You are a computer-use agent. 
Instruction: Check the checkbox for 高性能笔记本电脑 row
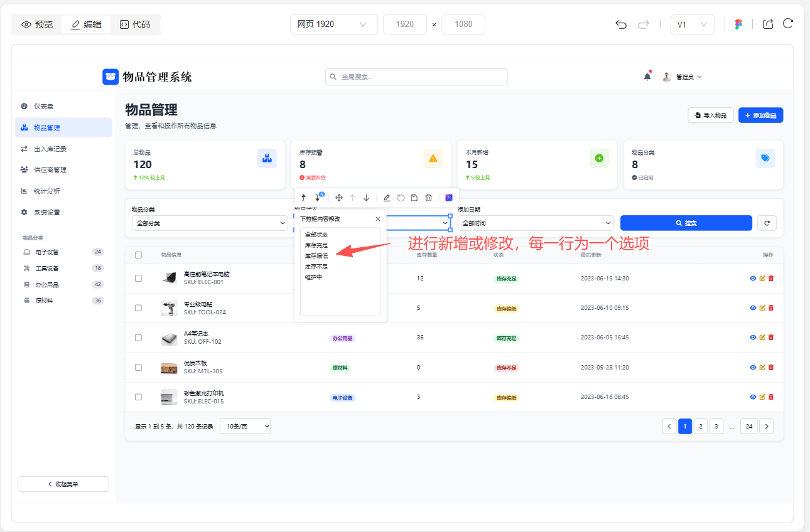(138, 278)
